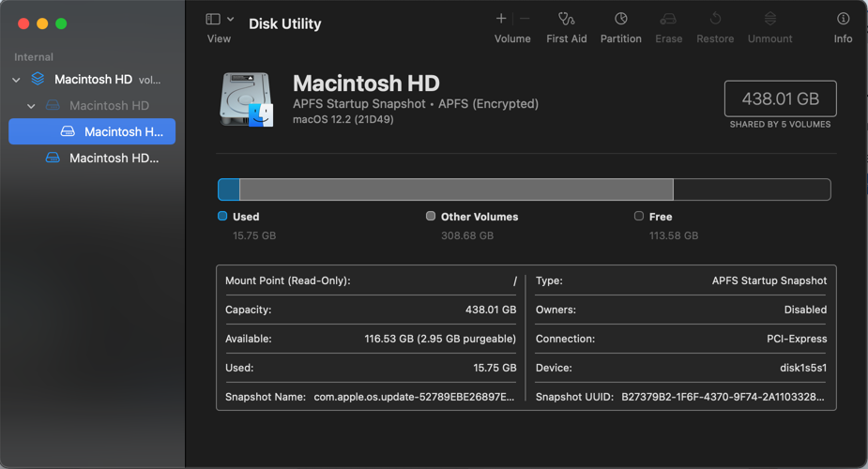Click the Erase drive icon
Screen dimensions: 868x469
click(668, 20)
